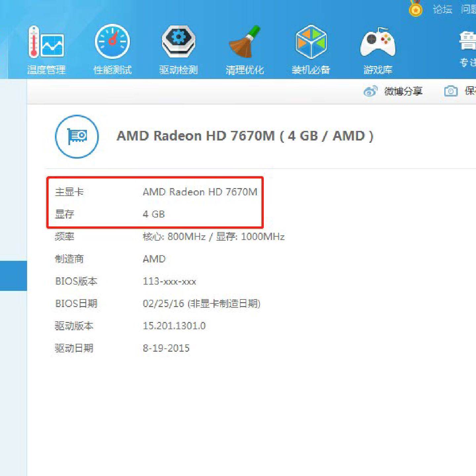Click the 驱动日期 value 8-19-2015
This screenshot has height=476, width=476.
tap(166, 348)
